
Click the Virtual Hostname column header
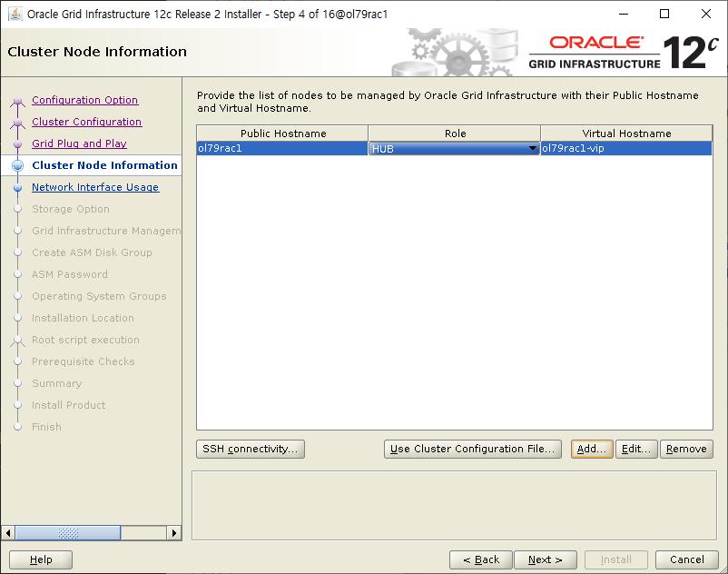(626, 134)
